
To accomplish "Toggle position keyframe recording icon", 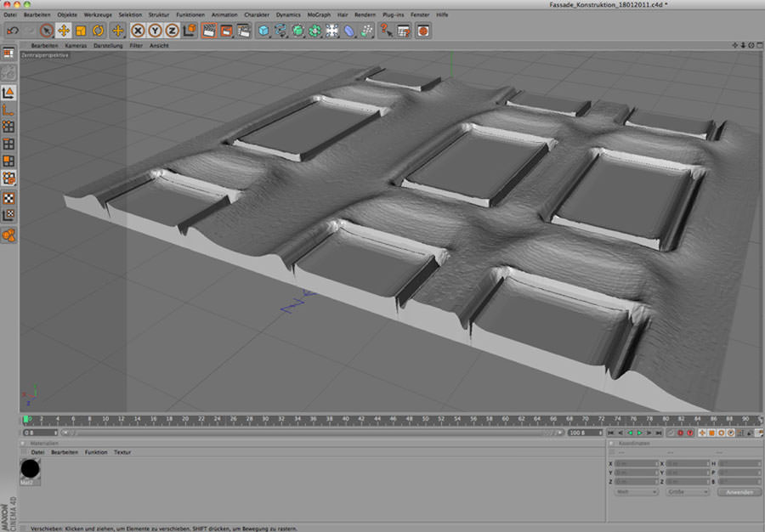I will (x=703, y=433).
